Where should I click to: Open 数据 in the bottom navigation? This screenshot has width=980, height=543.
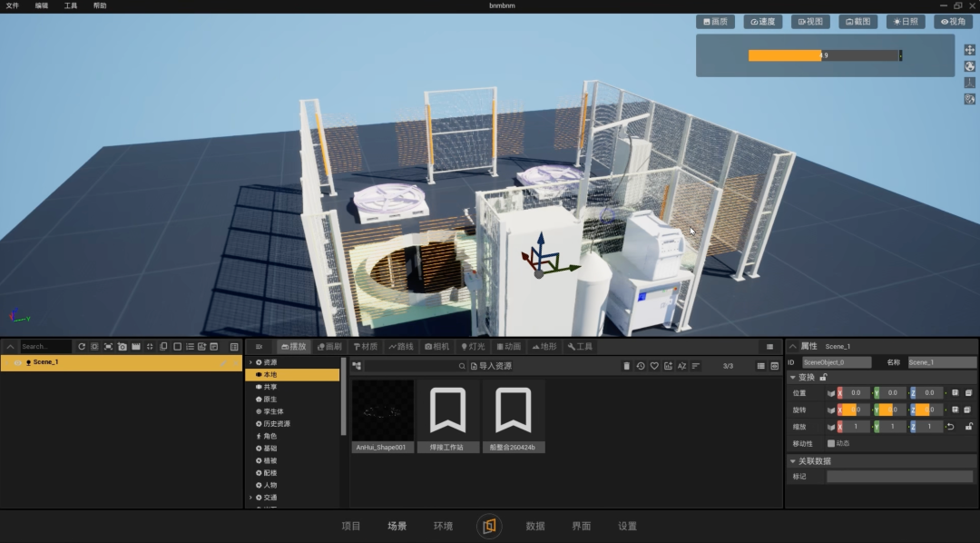535,526
